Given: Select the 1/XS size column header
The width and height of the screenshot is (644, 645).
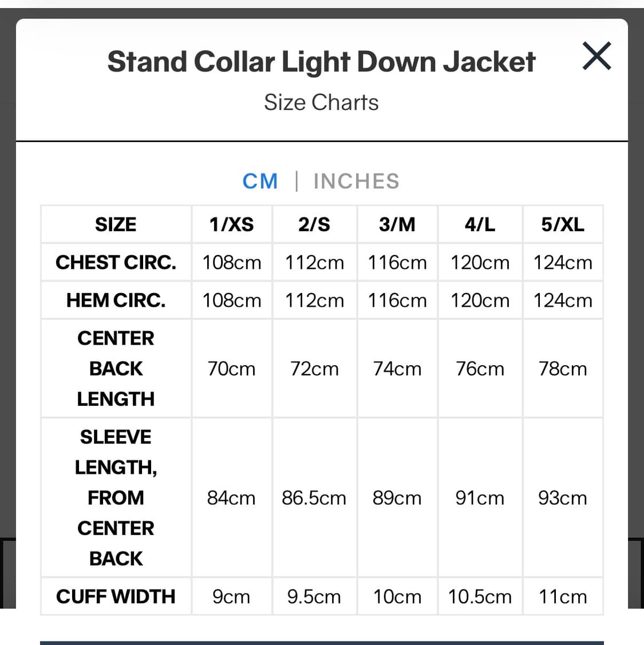Looking at the screenshot, I should pyautogui.click(x=231, y=224).
